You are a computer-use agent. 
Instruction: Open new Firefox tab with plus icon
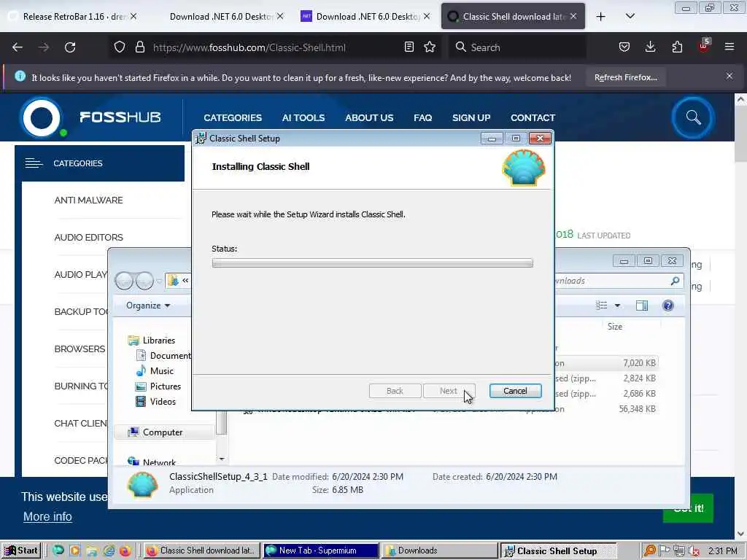point(601,17)
